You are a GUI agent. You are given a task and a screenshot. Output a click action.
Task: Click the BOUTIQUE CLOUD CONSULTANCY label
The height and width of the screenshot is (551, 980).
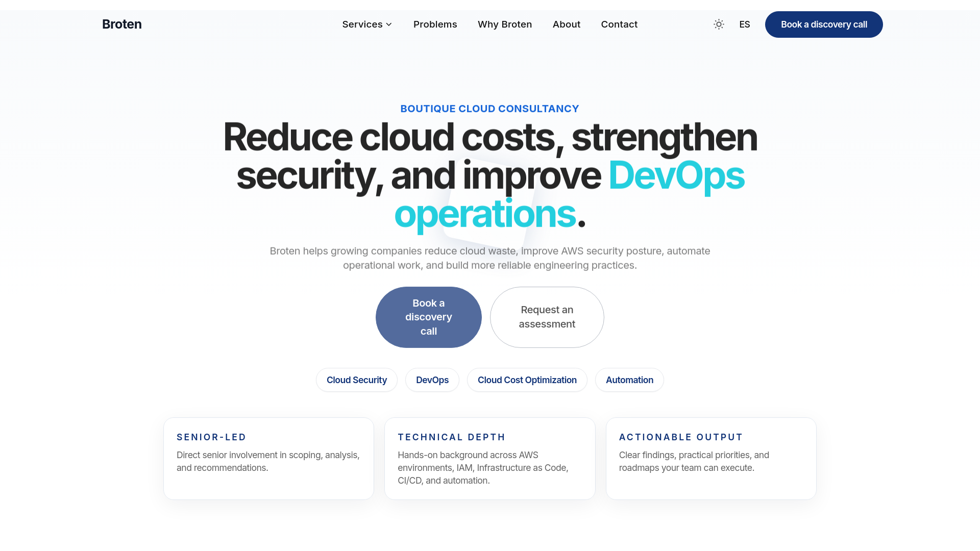click(490, 109)
